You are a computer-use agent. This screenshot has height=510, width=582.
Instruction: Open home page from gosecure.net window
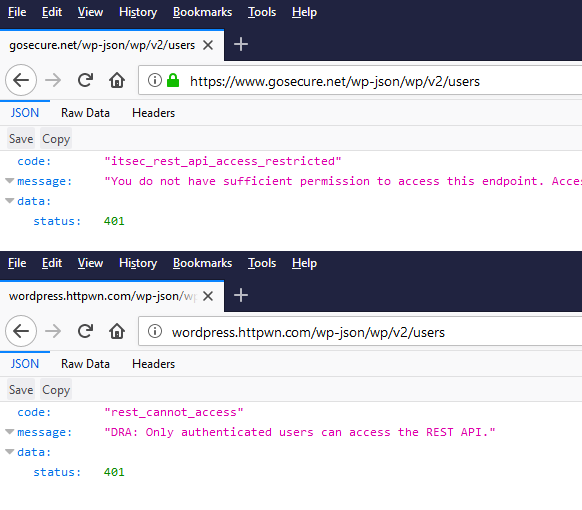coord(117,80)
